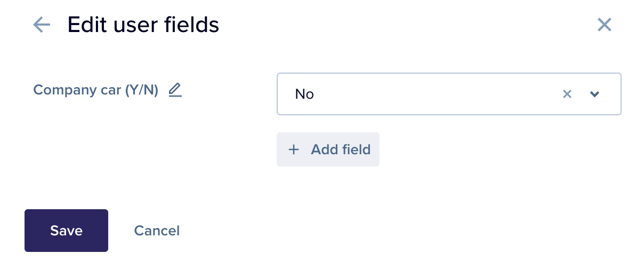This screenshot has height=269, width=644.
Task: Close the Edit user fields dialog
Action: click(x=604, y=25)
